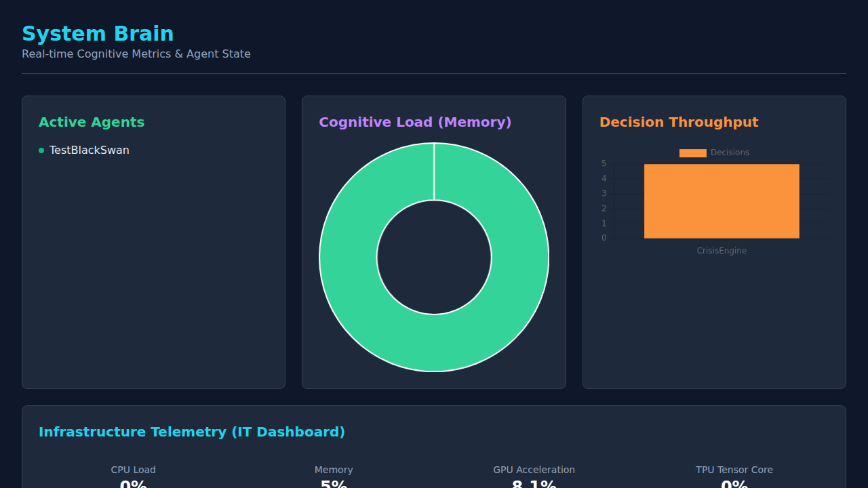Click the Infrastructure Telemetry (IT Dashboard) heading
Image resolution: width=868 pixels, height=488 pixels.
[x=192, y=432]
